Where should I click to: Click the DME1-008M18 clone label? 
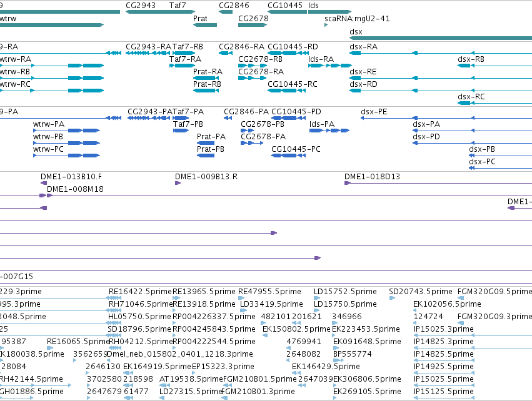tap(75, 189)
